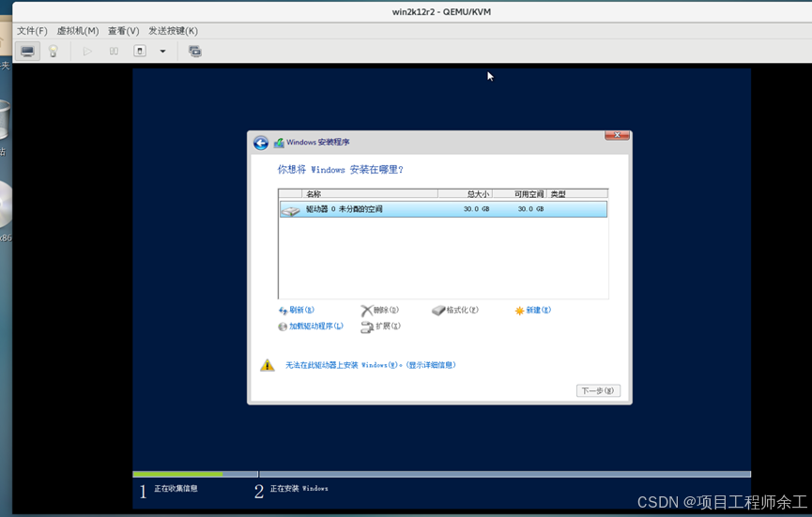Click the 删除(D) delete option
The image size is (812, 517).
coord(386,310)
